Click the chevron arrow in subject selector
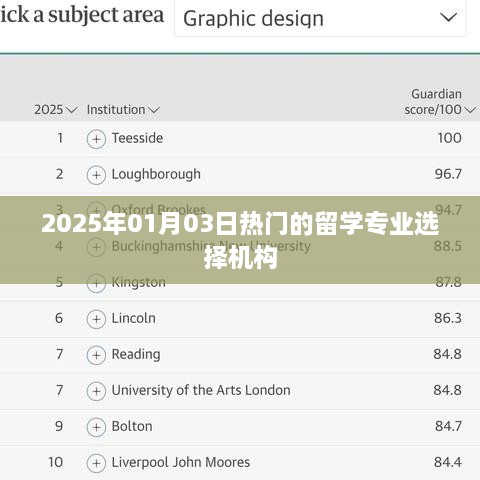Image resolution: width=480 pixels, height=480 pixels. click(448, 17)
